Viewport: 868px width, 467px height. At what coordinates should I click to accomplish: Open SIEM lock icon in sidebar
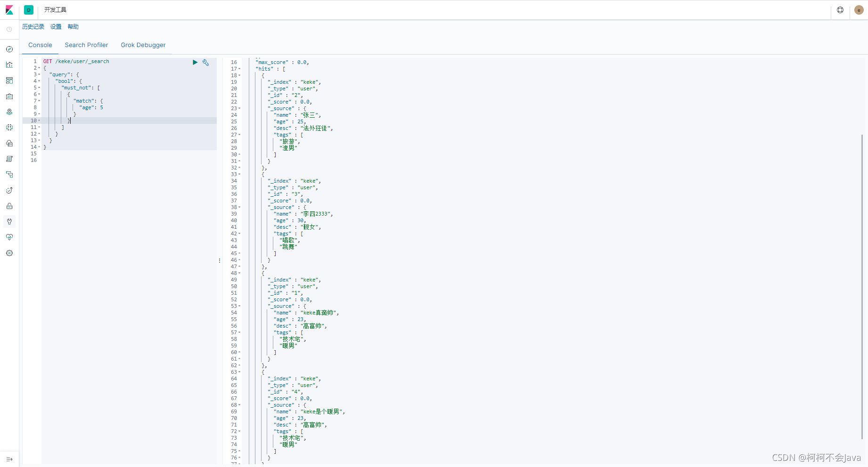[x=9, y=206]
